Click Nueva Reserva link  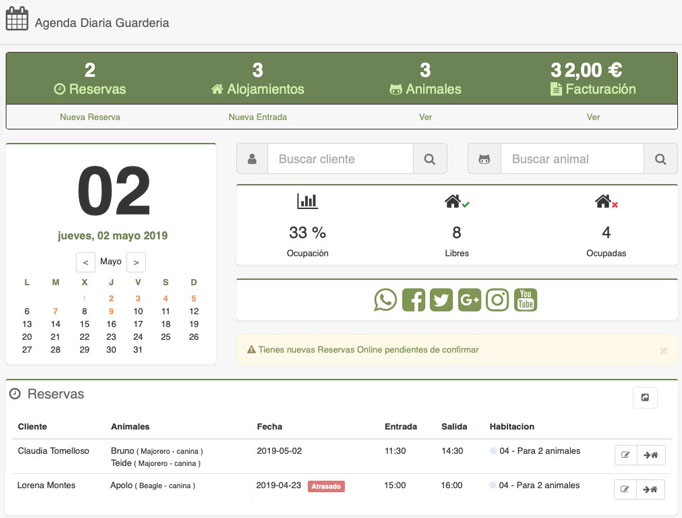tap(90, 117)
